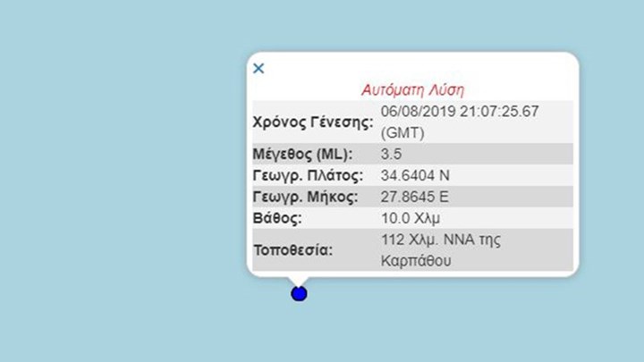Close the earthquake info popup
Screen dimensions: 644x362
pyautogui.click(x=258, y=68)
